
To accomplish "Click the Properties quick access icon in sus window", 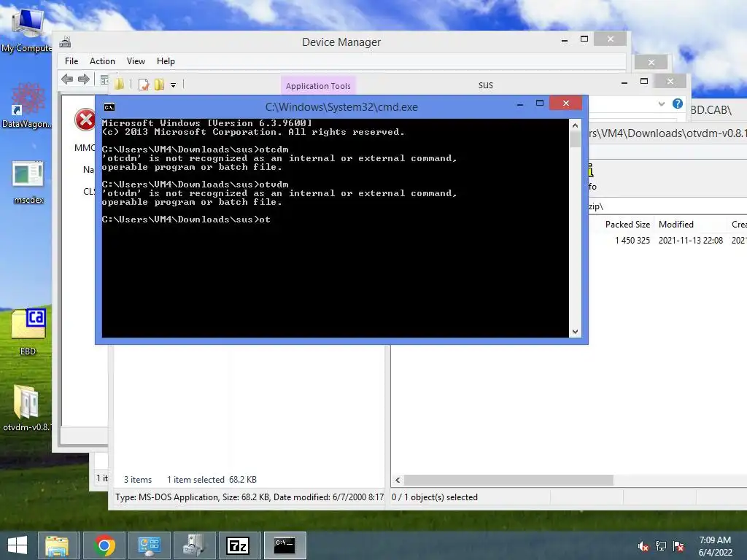I will (144, 85).
